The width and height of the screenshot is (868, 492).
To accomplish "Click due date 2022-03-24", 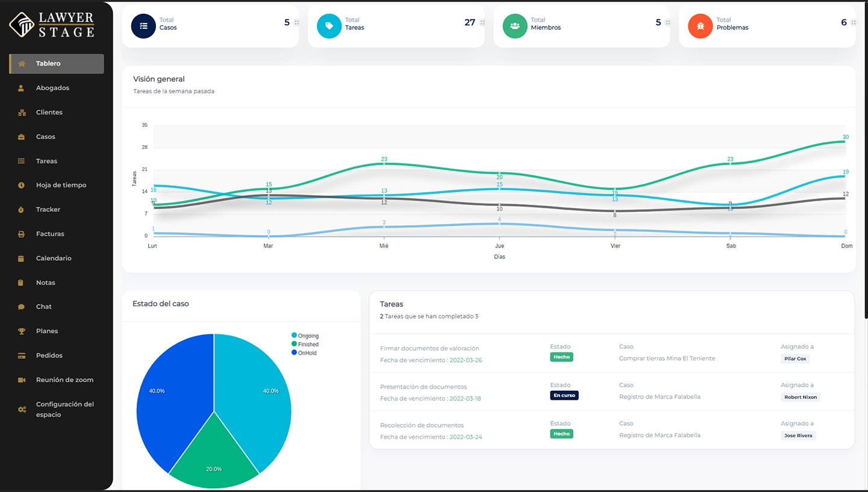I will [x=466, y=437].
